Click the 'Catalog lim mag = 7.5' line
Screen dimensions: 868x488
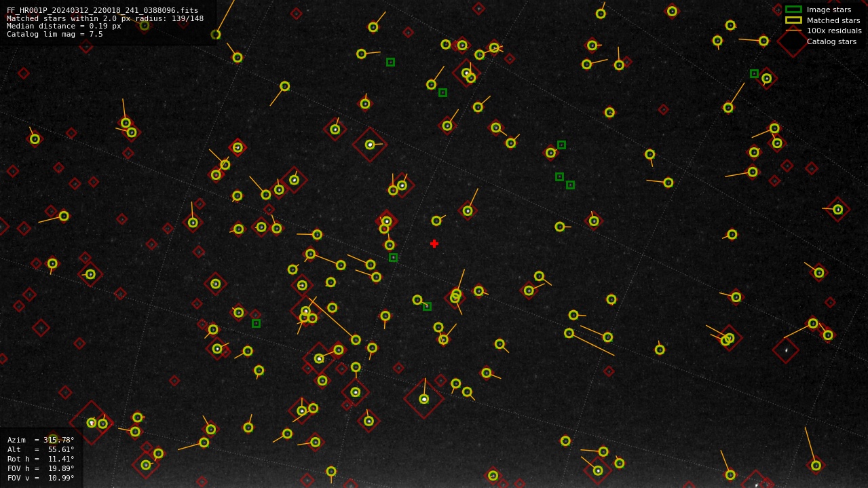(x=55, y=34)
